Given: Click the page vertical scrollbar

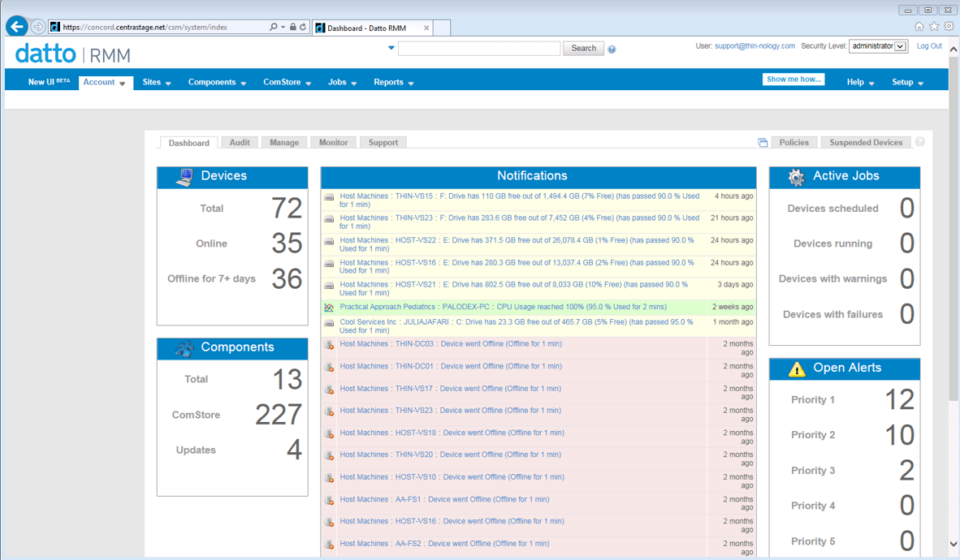Looking at the screenshot, I should pyautogui.click(x=954, y=230).
